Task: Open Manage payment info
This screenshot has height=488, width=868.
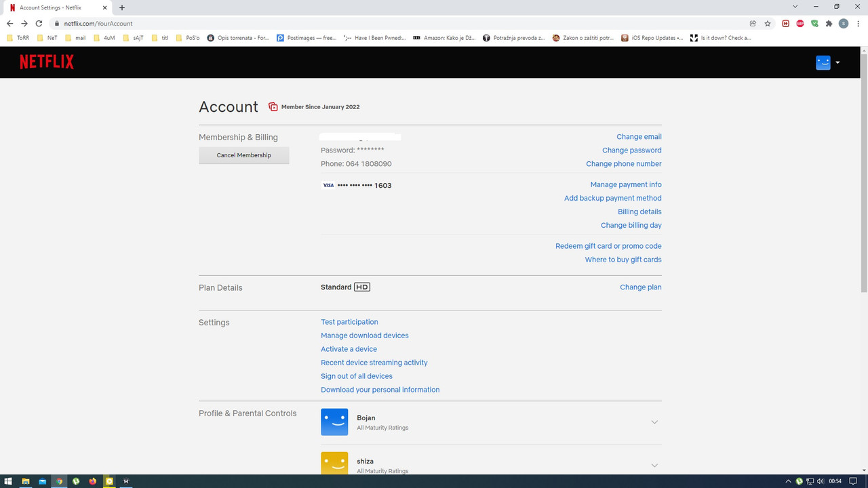Action: [626, 185]
